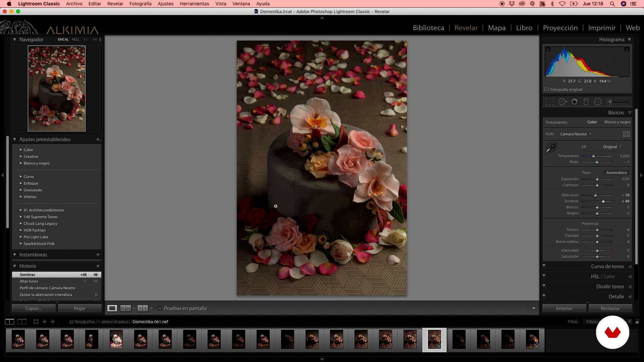The width and height of the screenshot is (644, 362).
Task: Click the Copiar... button
Action: click(34, 308)
